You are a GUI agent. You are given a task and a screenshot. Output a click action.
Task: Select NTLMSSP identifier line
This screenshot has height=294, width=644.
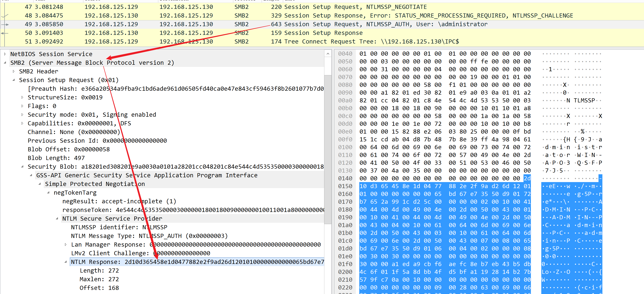(x=119, y=227)
